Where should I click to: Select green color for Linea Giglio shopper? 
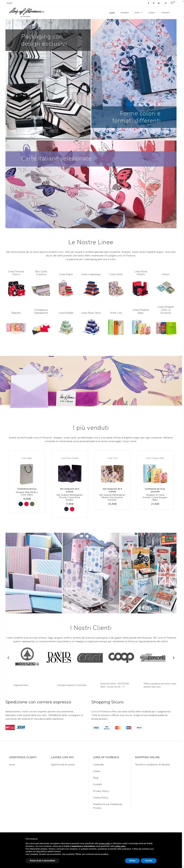click(32, 504)
